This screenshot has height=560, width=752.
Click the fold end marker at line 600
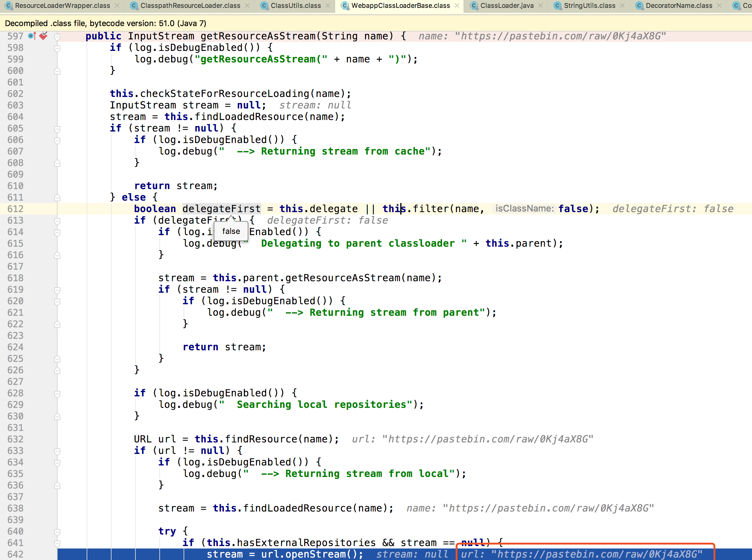tap(57, 71)
